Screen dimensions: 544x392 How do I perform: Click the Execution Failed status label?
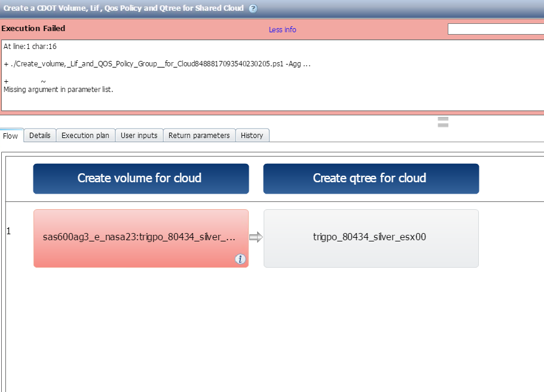33,29
